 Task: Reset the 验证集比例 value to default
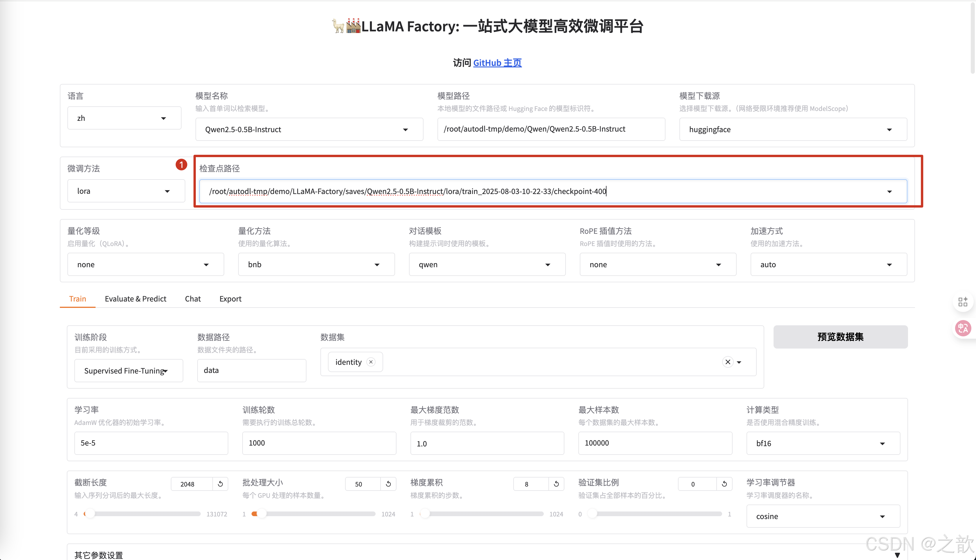(x=724, y=484)
